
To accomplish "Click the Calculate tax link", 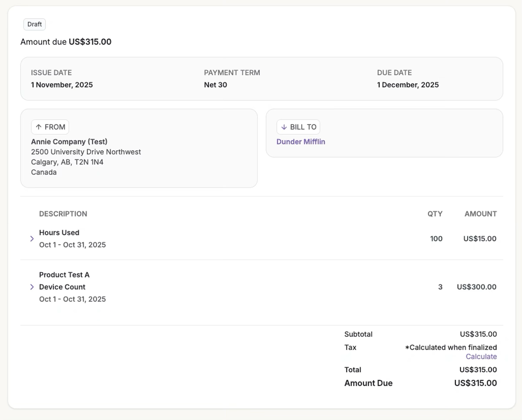I will [481, 357].
